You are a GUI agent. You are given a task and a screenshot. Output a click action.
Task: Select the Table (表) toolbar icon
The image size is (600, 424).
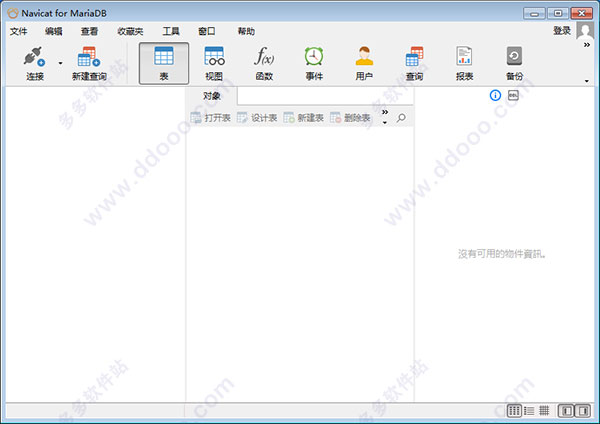(x=164, y=63)
